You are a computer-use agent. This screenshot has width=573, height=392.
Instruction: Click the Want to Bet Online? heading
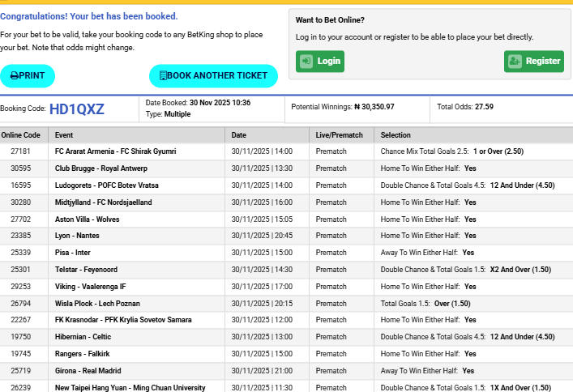pyautogui.click(x=330, y=20)
